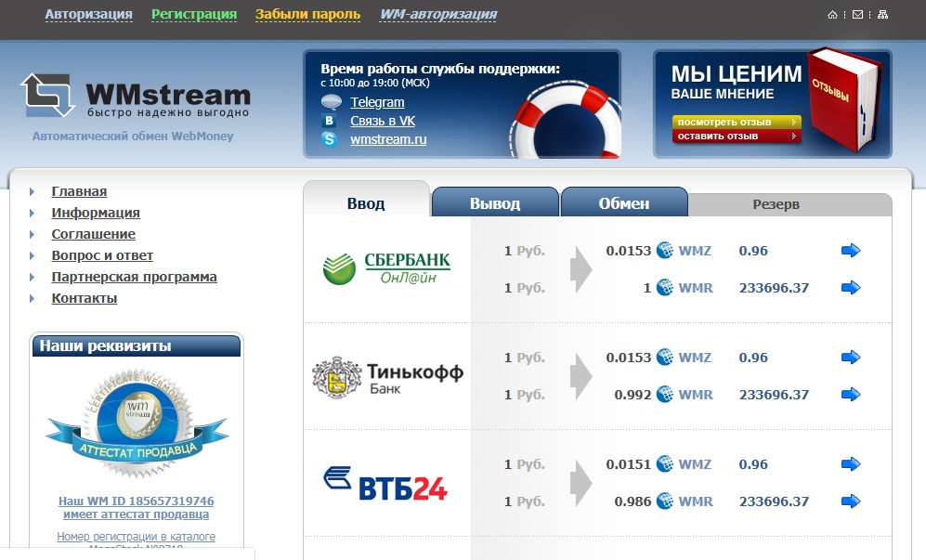This screenshot has width=926, height=560.
Task: Switch to the Ввод tab
Action: (366, 203)
